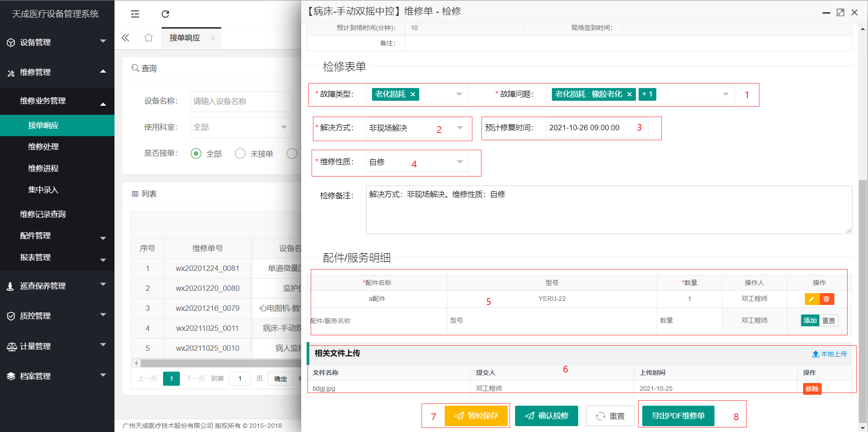Click the bdgj.jpg file name
The width and height of the screenshot is (868, 432).
coord(324,388)
